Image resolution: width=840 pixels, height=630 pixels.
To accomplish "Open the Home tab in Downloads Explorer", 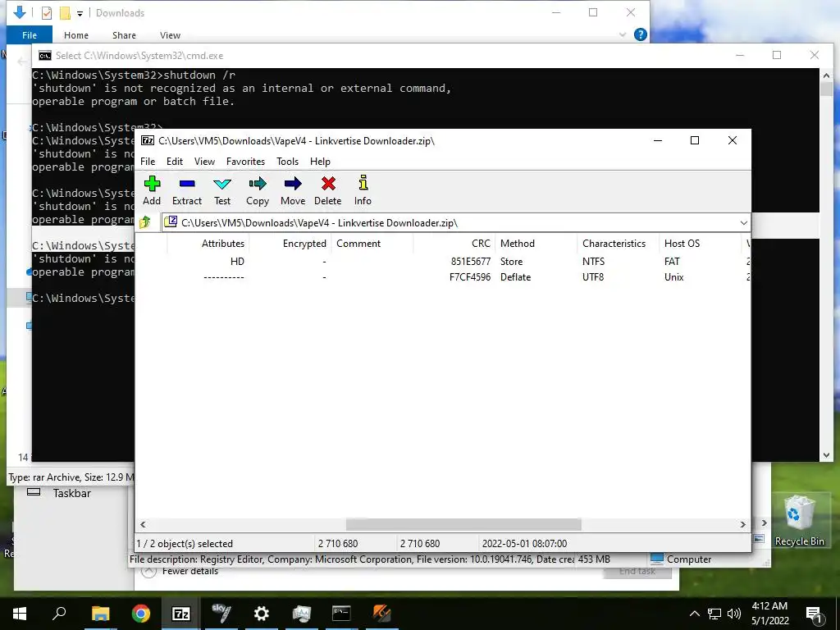I will (76, 34).
